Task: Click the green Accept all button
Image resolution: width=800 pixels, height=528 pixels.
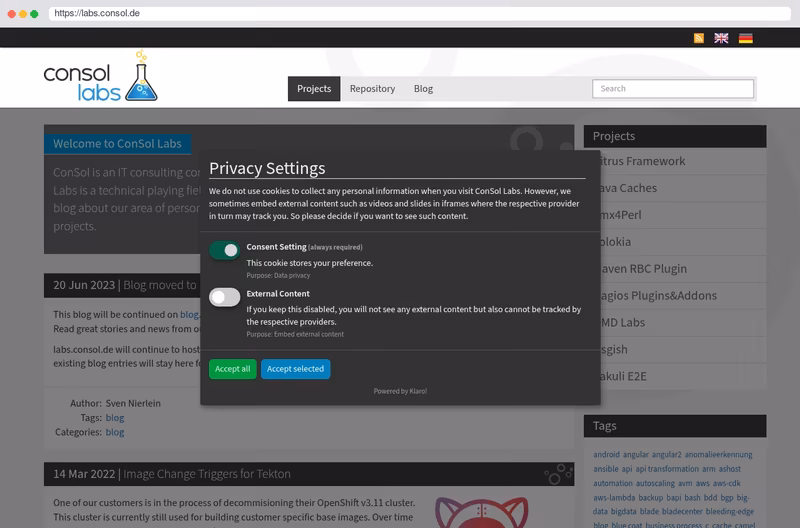Action: pos(233,369)
